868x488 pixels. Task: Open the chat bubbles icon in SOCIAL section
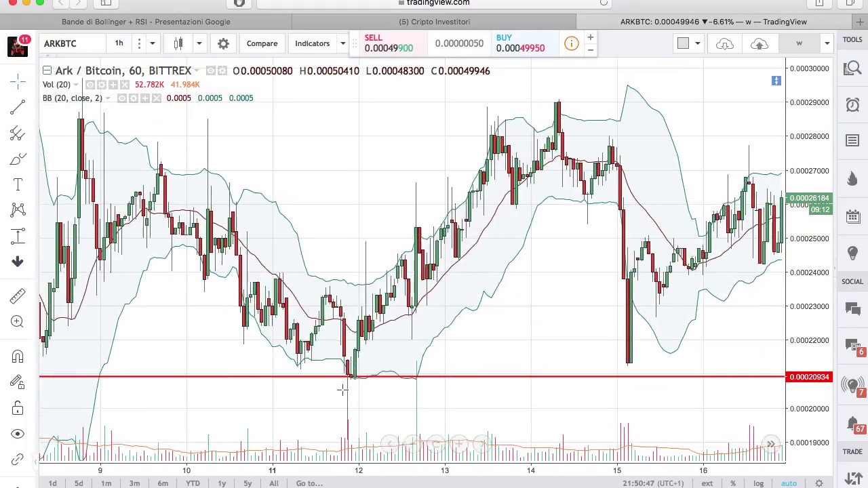coord(852,308)
